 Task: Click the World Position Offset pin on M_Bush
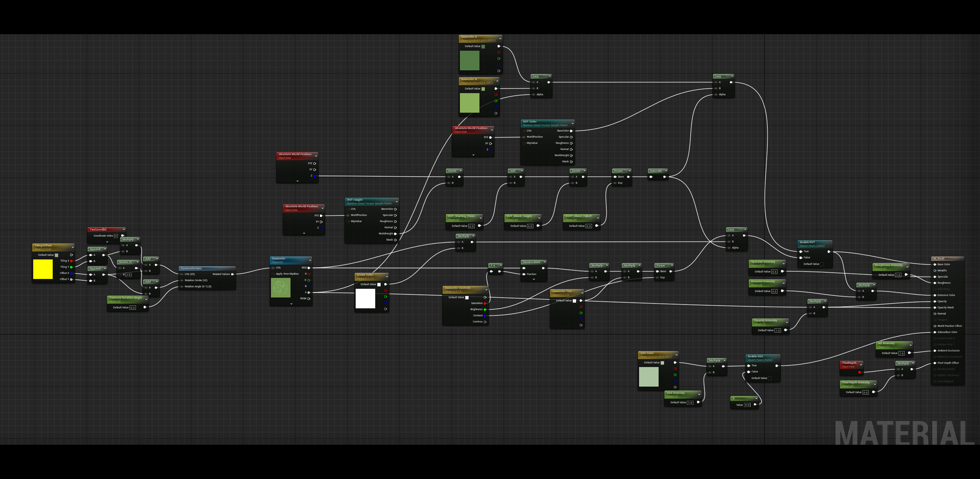tap(935, 326)
